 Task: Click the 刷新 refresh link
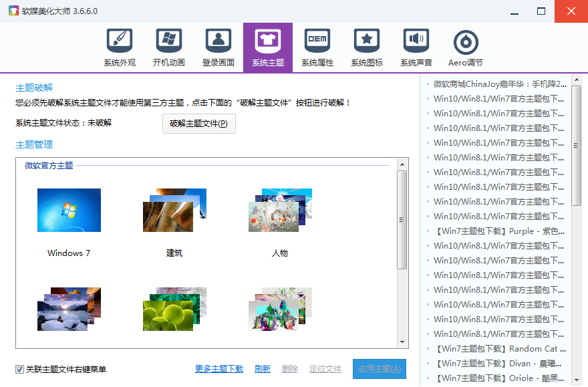[263, 369]
